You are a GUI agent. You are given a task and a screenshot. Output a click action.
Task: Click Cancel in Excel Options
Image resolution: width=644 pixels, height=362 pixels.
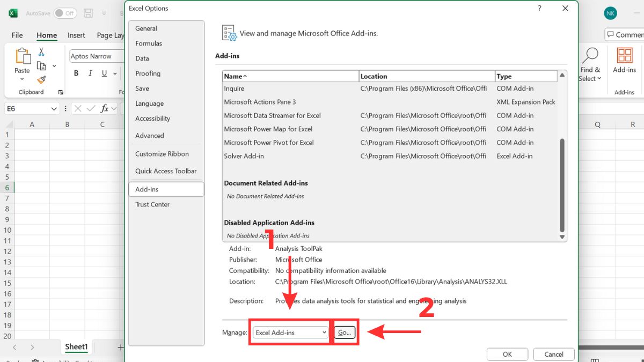pyautogui.click(x=554, y=354)
